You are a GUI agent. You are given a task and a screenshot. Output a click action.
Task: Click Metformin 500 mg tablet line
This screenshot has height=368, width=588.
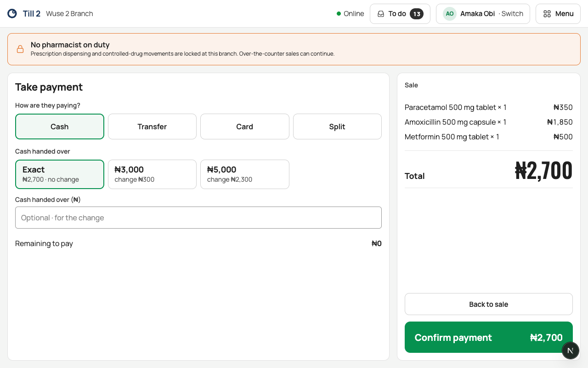(x=489, y=137)
